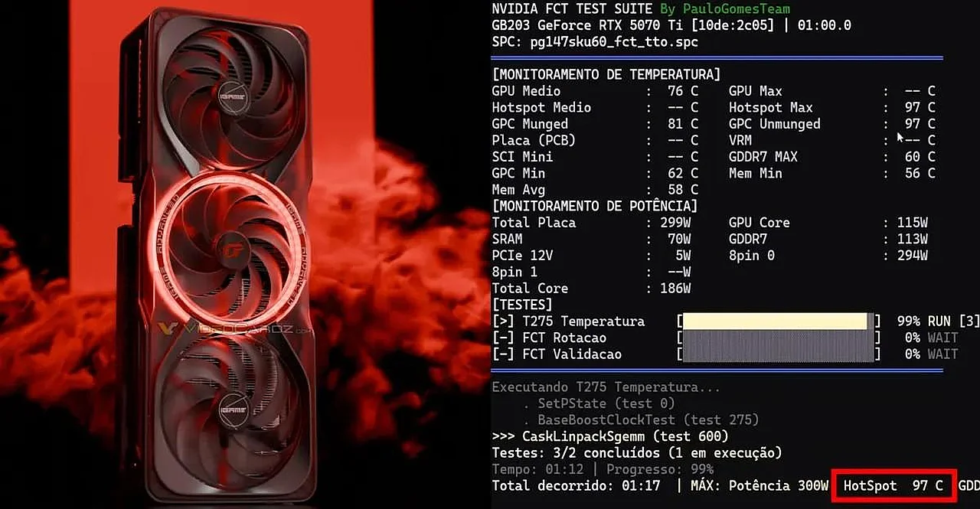The height and width of the screenshot is (509, 980).
Task: Click the '70W' SRAM value
Action: tap(679, 239)
